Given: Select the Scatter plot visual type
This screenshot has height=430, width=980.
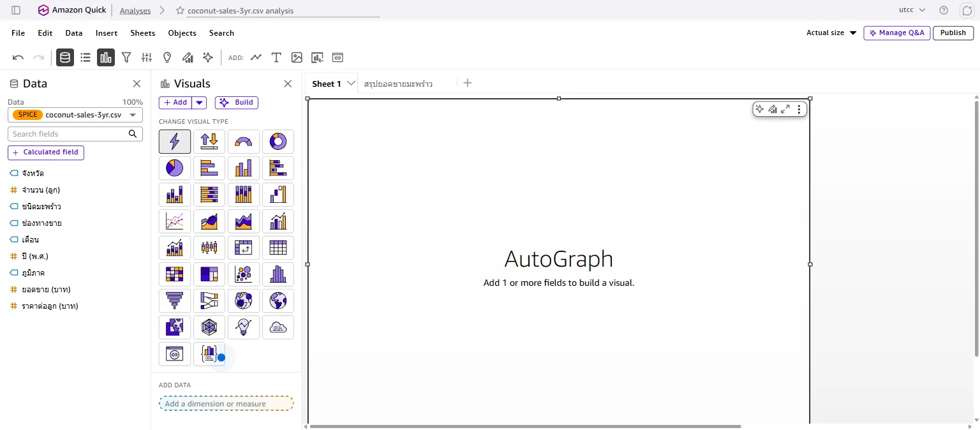Looking at the screenshot, I should pyautogui.click(x=244, y=274).
